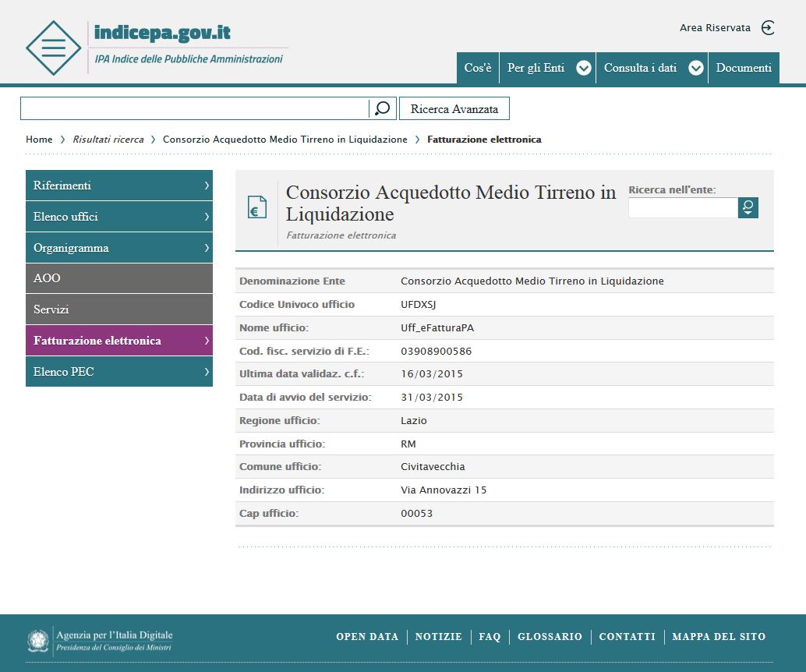The height and width of the screenshot is (672, 806).
Task: Click the Cap value 00053
Action: 417,513
